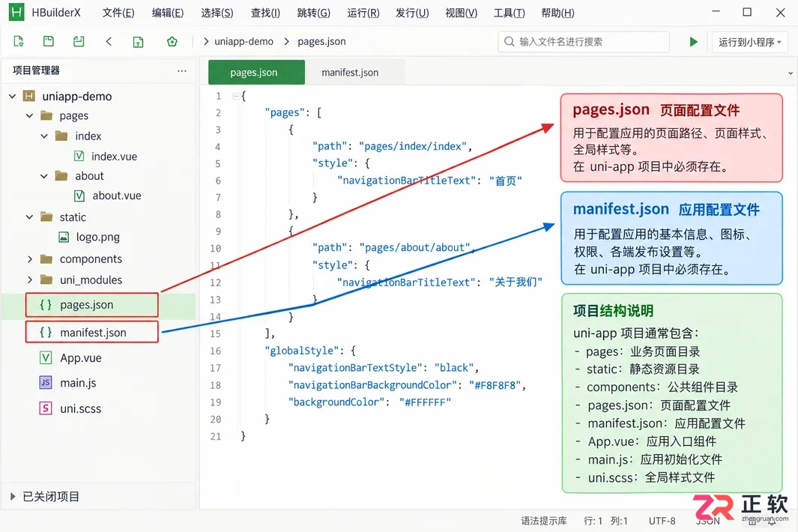Click line number 16 in the gutter
Screen dimensions: 798x532
coord(215,351)
